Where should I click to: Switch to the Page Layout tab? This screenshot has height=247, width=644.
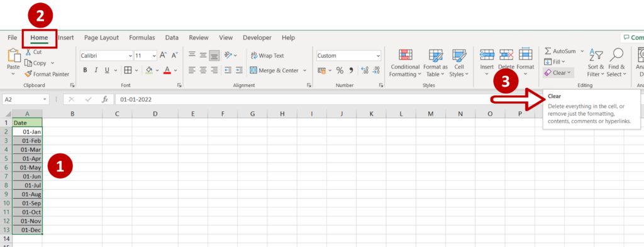click(x=101, y=37)
